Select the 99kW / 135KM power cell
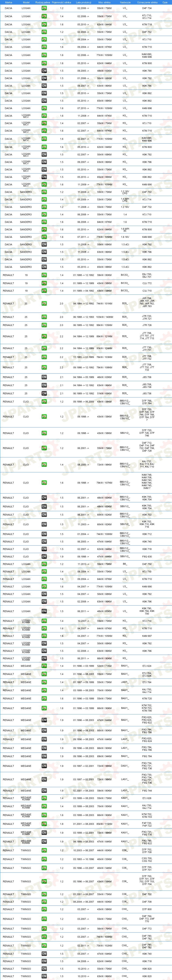Image resolution: width=172 pixels, height=980 pixels. 104,325
